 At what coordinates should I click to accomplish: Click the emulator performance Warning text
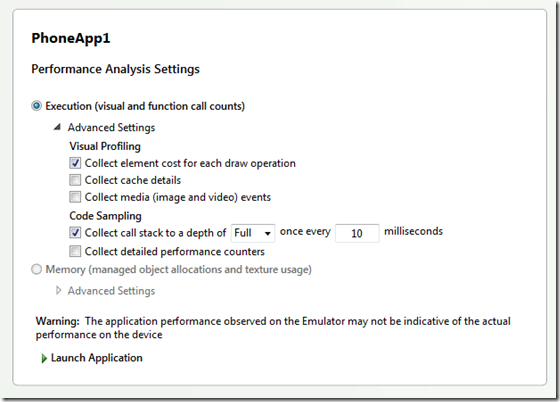tap(273, 328)
